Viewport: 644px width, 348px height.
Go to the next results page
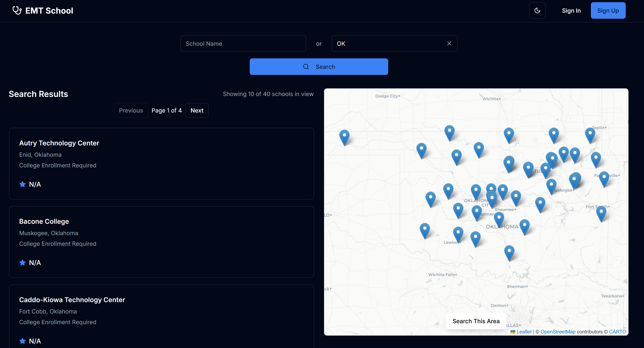(x=197, y=110)
